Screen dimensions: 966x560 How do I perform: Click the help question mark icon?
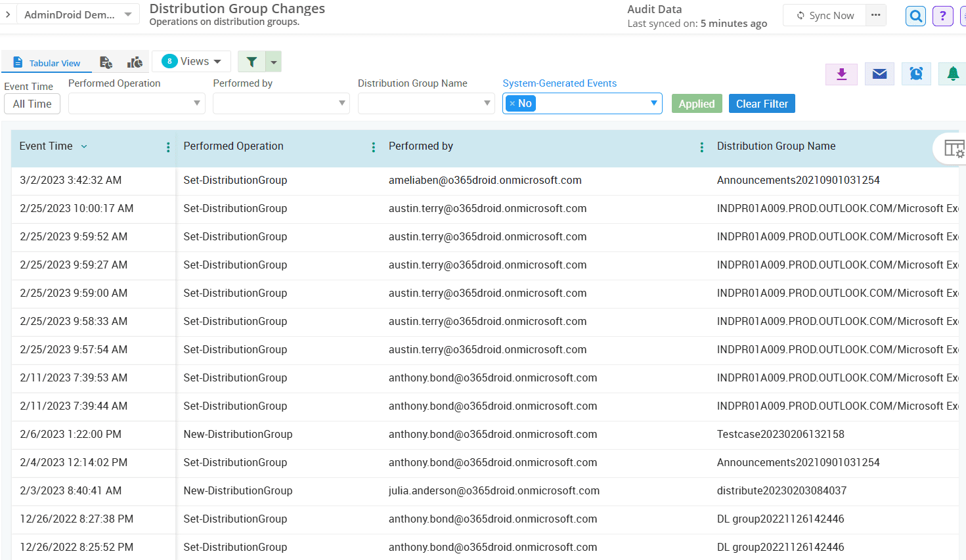point(942,15)
